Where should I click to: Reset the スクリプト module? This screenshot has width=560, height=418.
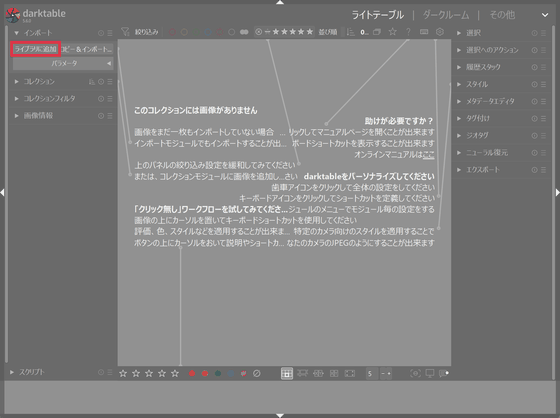point(101,372)
